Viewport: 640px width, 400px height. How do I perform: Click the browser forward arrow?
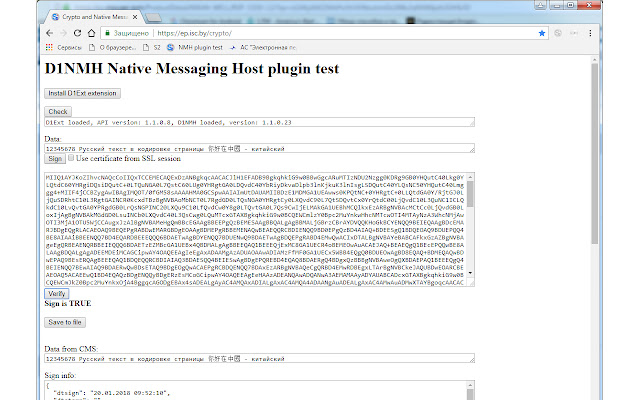63,33
